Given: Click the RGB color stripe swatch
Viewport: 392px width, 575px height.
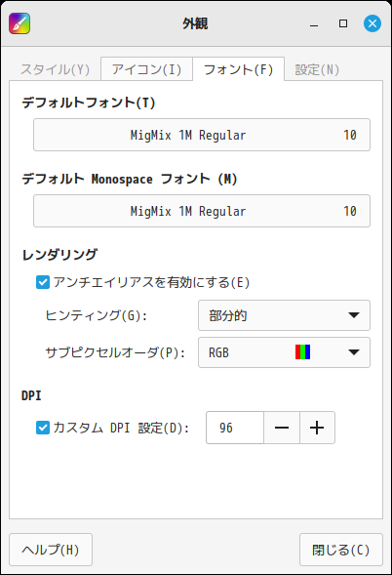Looking at the screenshot, I should pyautogui.click(x=302, y=352).
